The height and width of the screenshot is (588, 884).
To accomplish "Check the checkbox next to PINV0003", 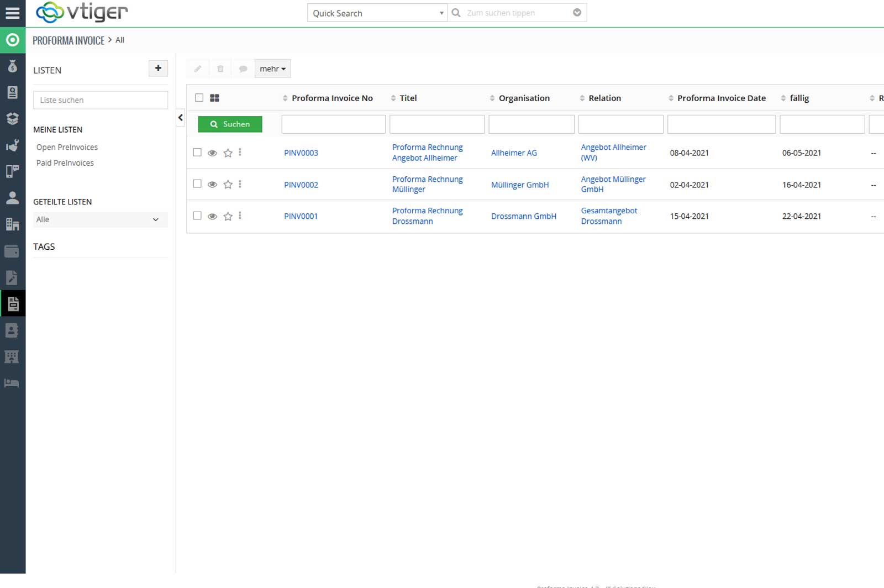I will click(197, 153).
